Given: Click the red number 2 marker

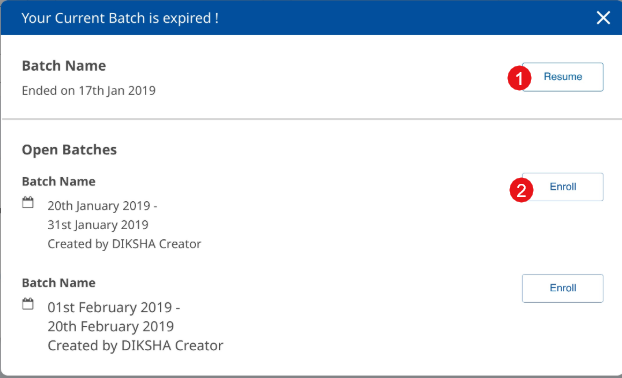Looking at the screenshot, I should (521, 190).
